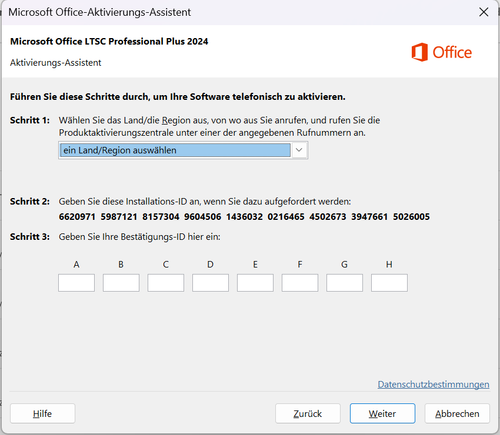Click installation ID group 5987121

click(x=119, y=217)
